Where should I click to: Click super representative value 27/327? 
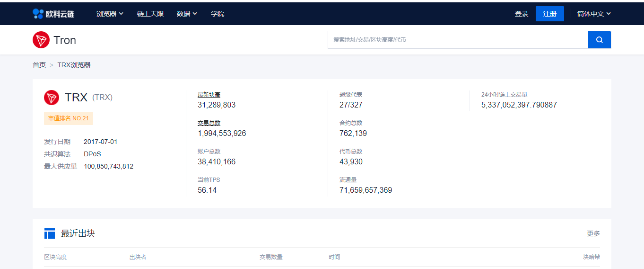351,105
